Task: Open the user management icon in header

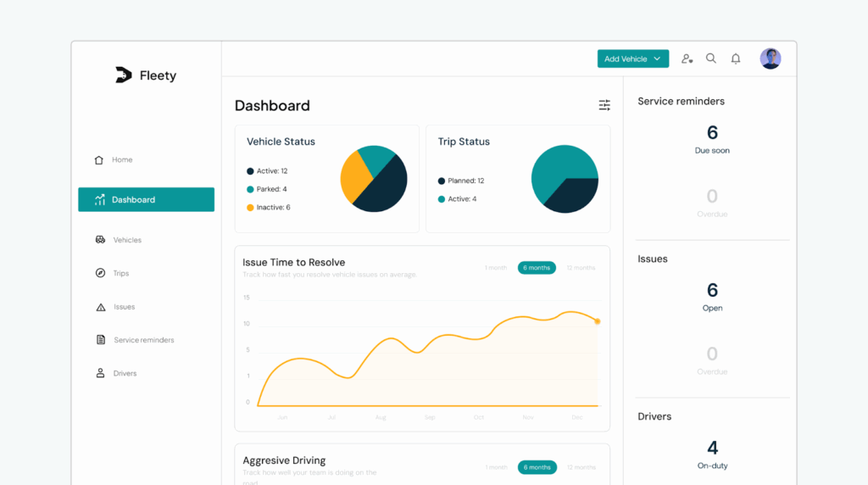Action: 687,59
